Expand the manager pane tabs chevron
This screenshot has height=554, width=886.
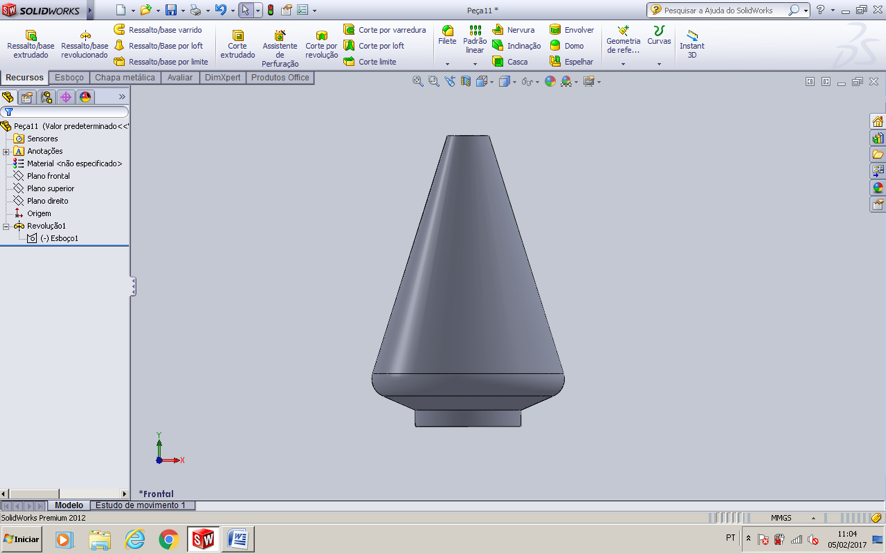pos(121,97)
